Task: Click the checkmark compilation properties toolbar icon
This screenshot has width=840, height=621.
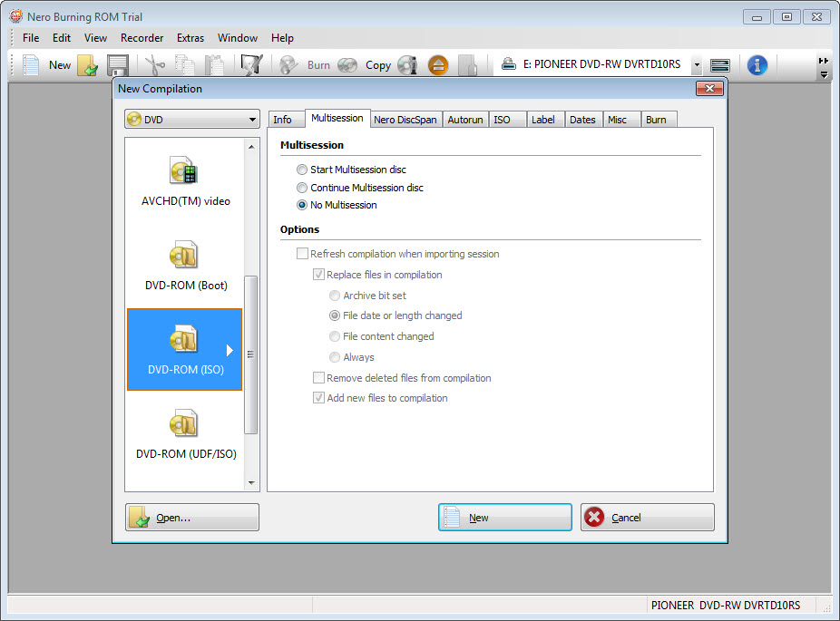Action: pyautogui.click(x=251, y=65)
